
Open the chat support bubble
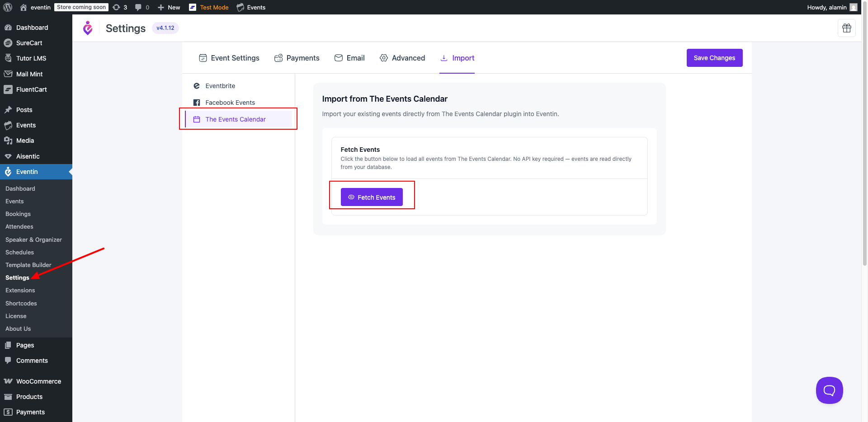[x=829, y=390]
